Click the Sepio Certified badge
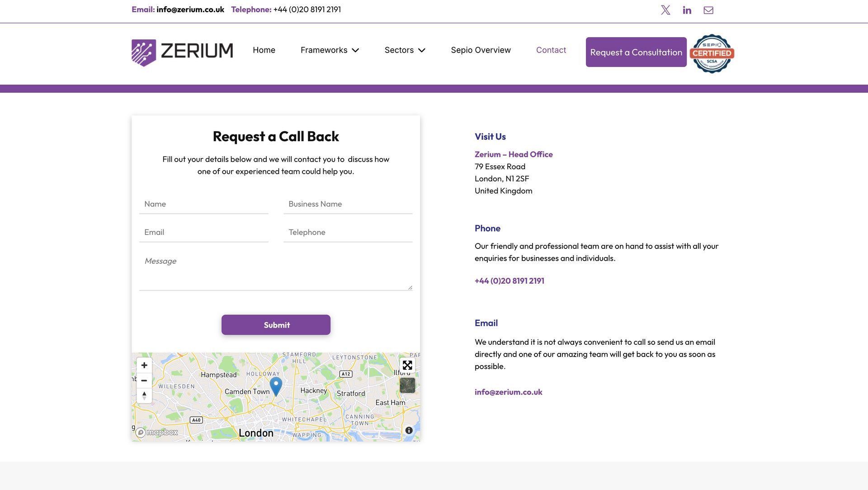Screen dimensions: 868x490 click(x=712, y=53)
